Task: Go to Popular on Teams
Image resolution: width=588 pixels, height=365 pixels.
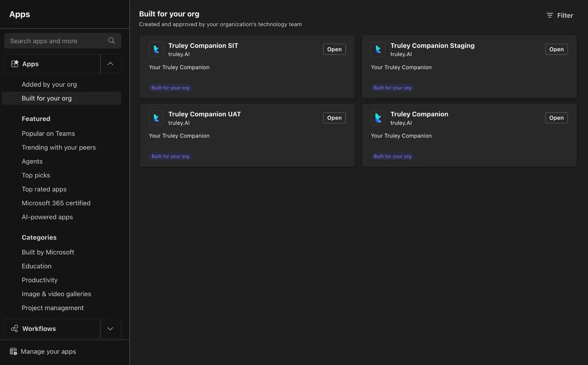Action: (48, 133)
